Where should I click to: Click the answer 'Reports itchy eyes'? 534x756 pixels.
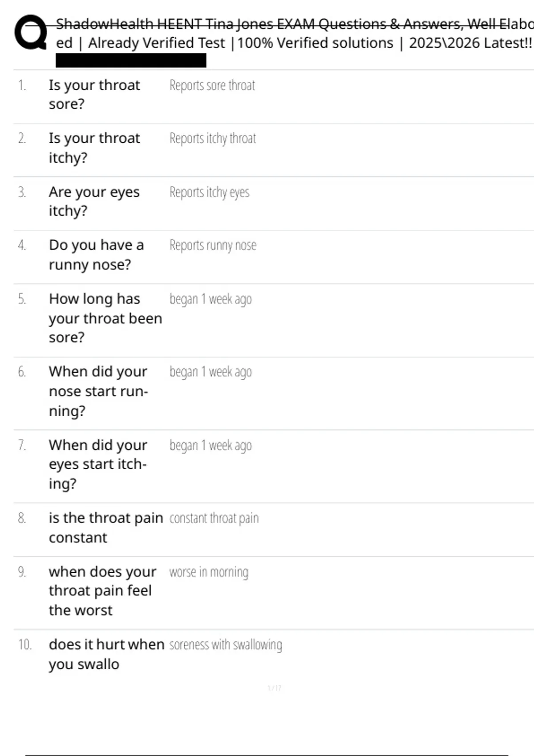(x=209, y=192)
